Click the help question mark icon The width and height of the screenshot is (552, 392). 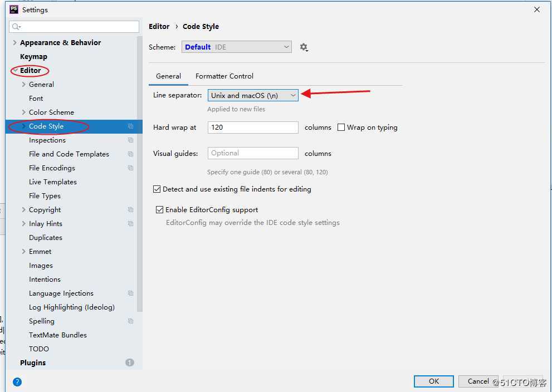tap(17, 382)
